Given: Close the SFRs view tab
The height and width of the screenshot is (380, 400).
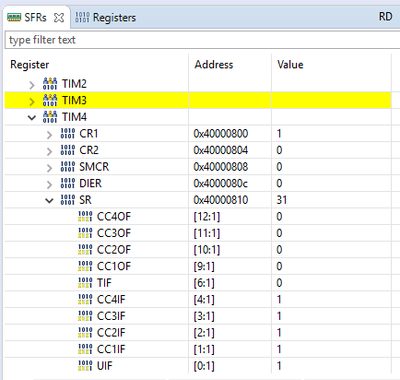Looking at the screenshot, I should 59,18.
